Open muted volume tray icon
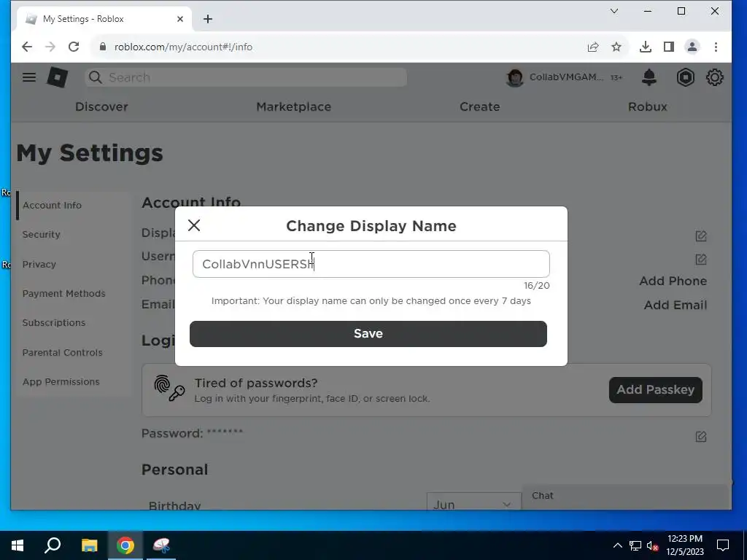This screenshot has width=747, height=560. (652, 545)
